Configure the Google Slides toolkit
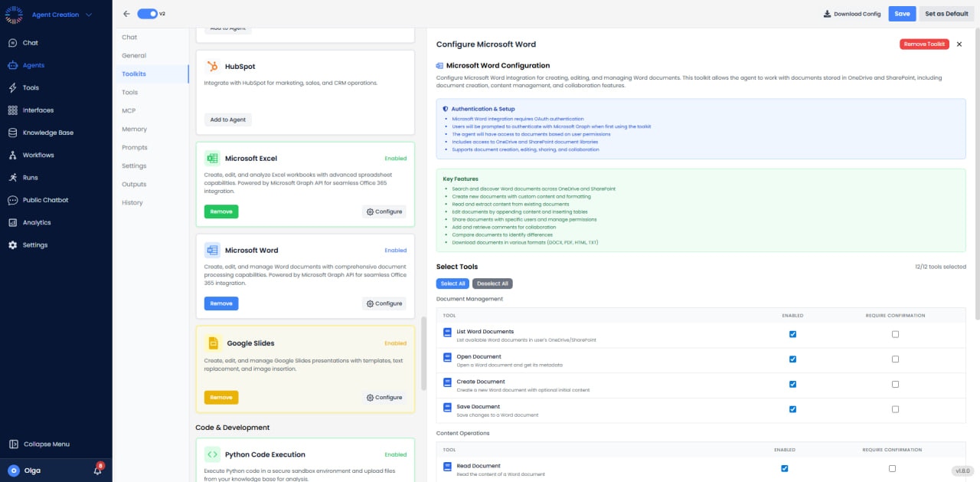Image resolution: width=980 pixels, height=482 pixels. (384, 397)
